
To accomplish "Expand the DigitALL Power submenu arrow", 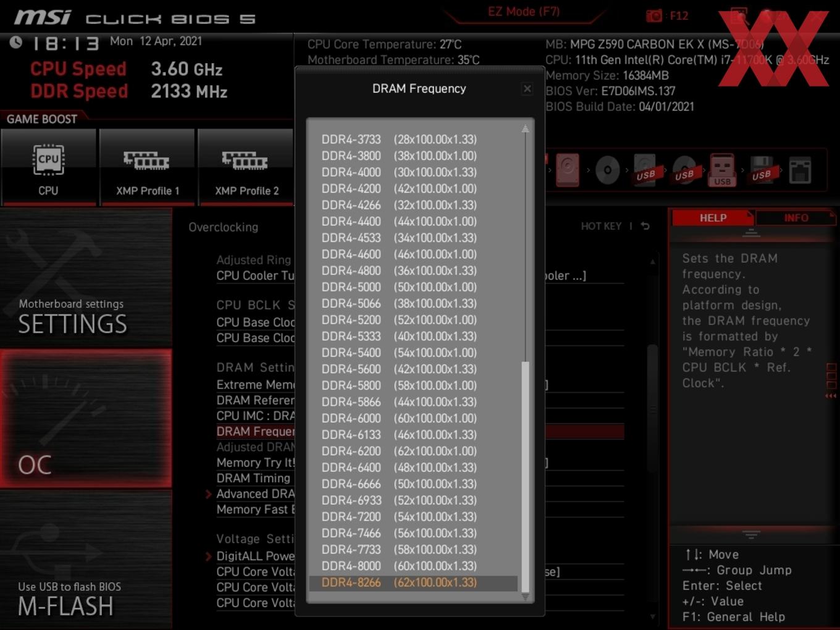I will point(209,556).
